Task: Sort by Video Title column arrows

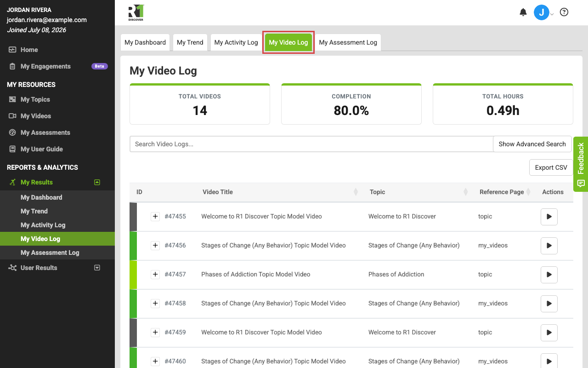Action: coord(356,192)
